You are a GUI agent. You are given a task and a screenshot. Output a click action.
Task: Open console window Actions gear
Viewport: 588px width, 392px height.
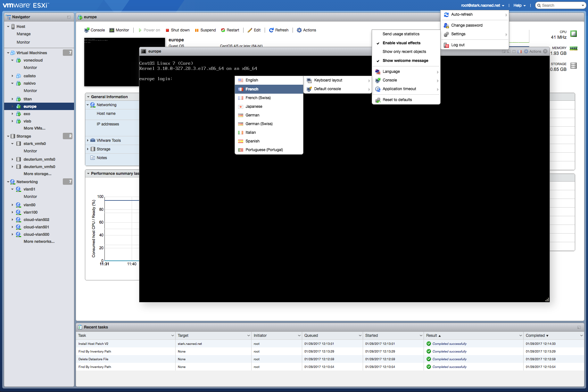tap(533, 51)
